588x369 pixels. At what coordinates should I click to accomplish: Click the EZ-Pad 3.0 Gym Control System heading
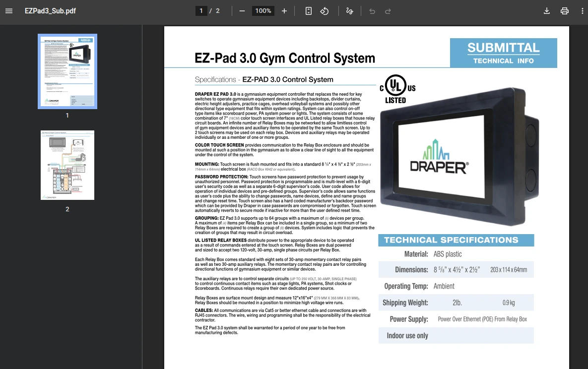tap(285, 58)
